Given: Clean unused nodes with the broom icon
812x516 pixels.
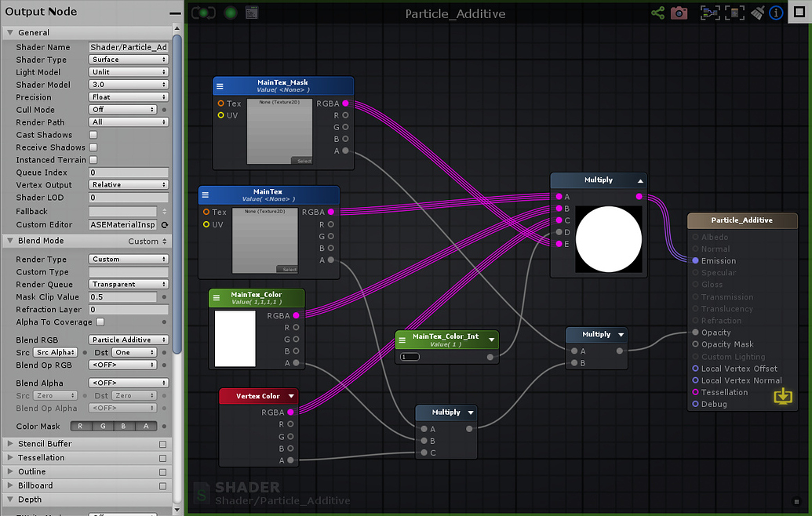Looking at the screenshot, I should (x=756, y=13).
